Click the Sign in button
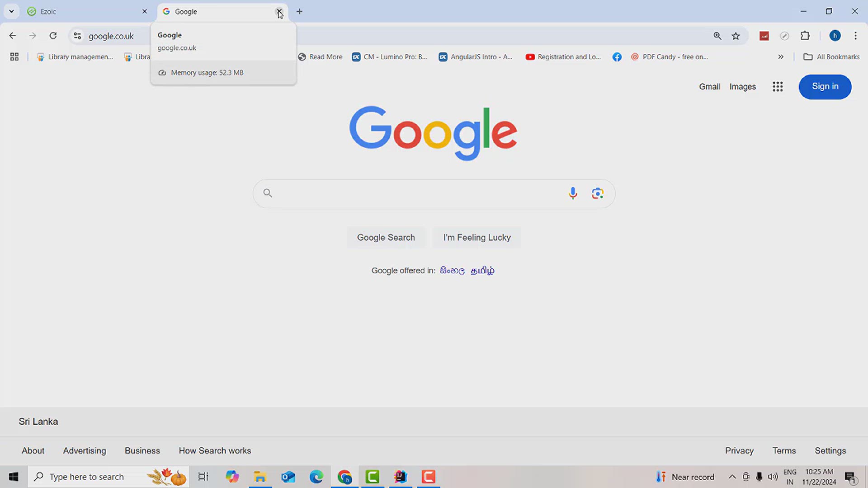868x488 pixels. (x=825, y=86)
